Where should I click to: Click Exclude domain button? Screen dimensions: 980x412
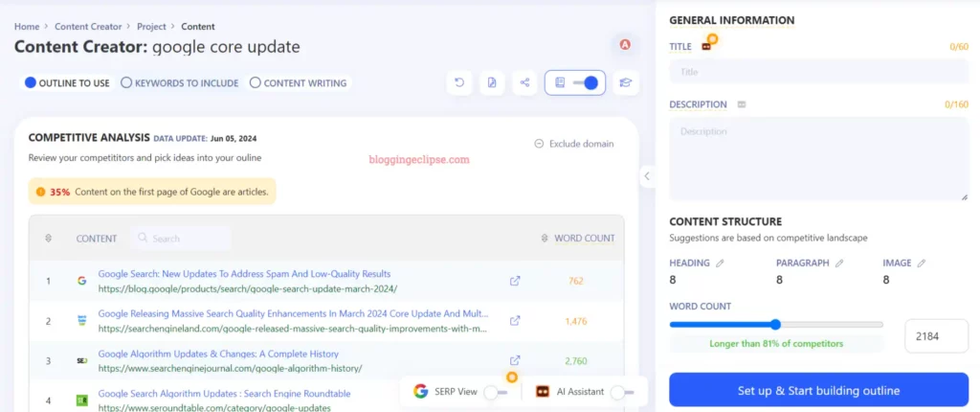(574, 144)
